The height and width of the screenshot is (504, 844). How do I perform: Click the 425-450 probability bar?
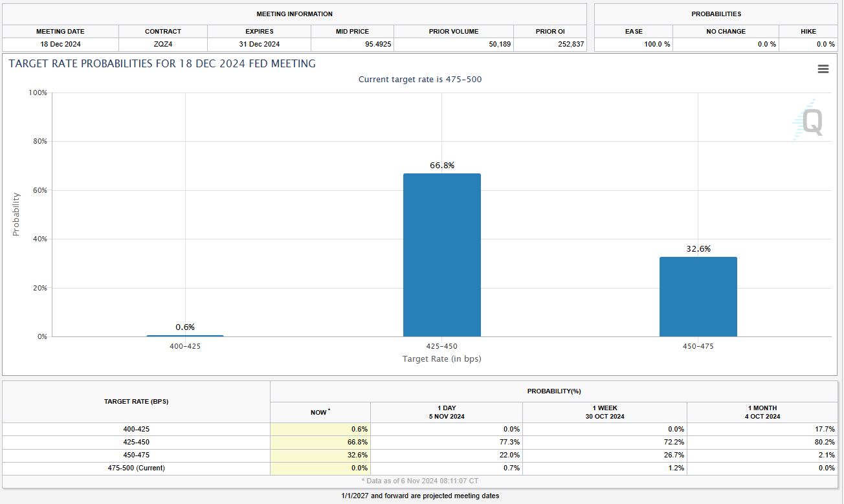[x=441, y=255]
